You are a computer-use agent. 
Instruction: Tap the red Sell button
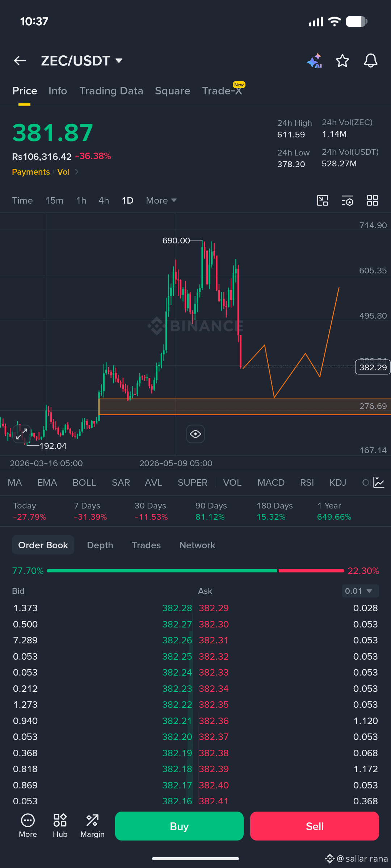(x=315, y=826)
